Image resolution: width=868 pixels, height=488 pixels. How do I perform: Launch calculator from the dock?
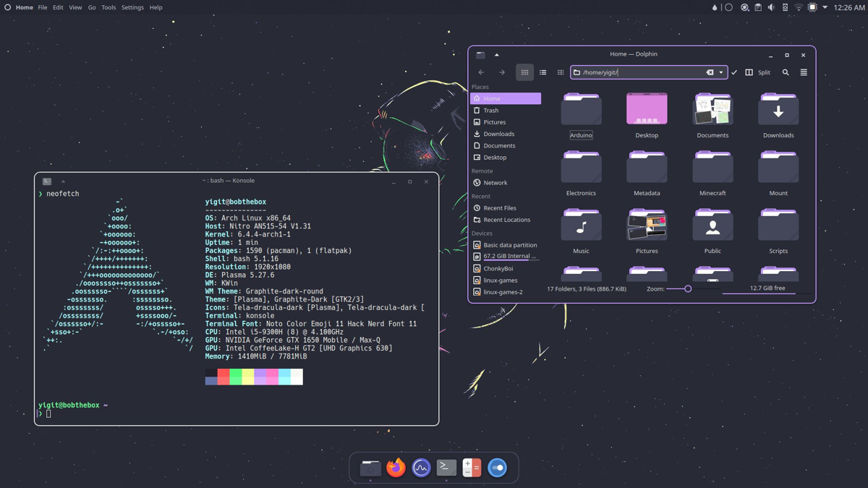pos(472,468)
